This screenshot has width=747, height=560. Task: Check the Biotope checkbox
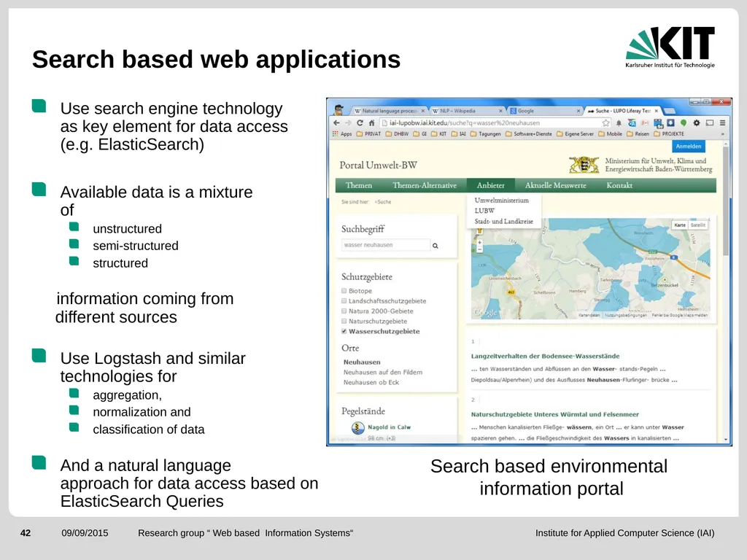pos(344,290)
